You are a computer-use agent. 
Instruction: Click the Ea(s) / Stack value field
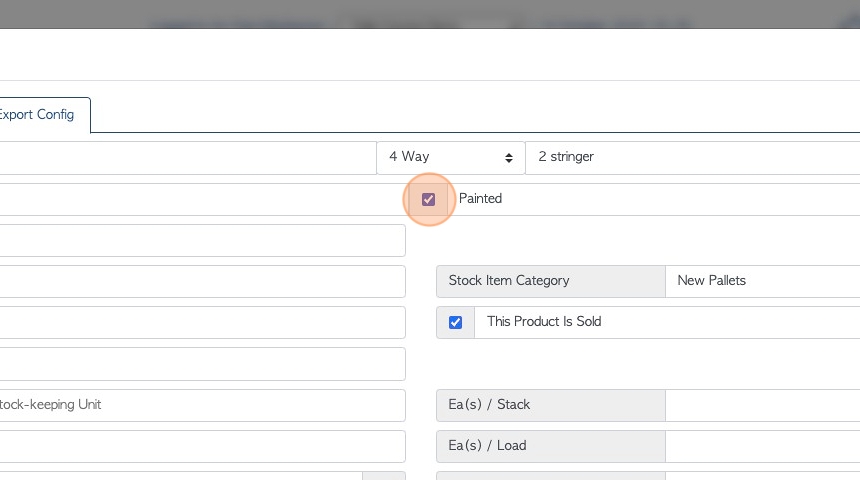point(763,405)
